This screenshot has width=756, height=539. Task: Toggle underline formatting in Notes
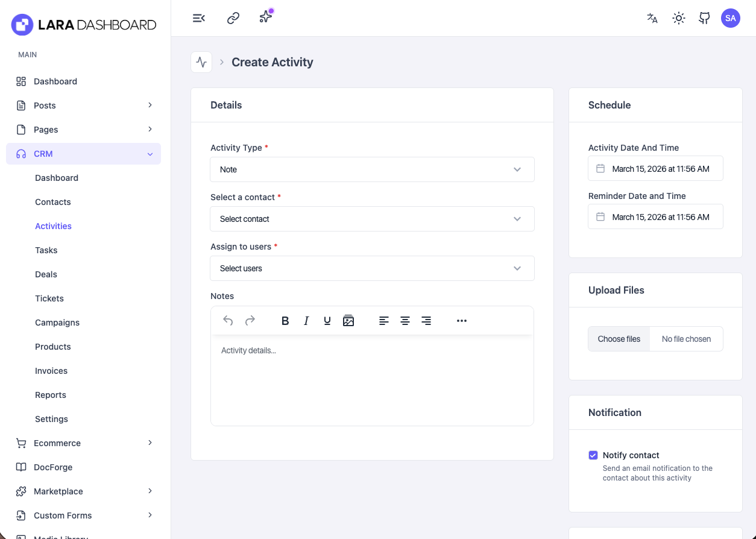point(327,321)
